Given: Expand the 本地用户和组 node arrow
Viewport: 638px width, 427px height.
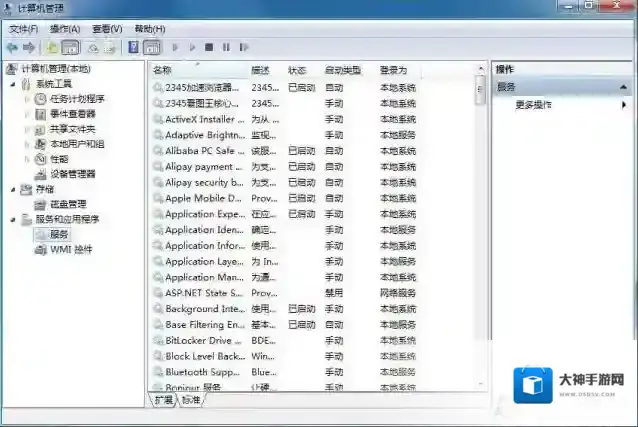Looking at the screenshot, I should click(x=27, y=144).
